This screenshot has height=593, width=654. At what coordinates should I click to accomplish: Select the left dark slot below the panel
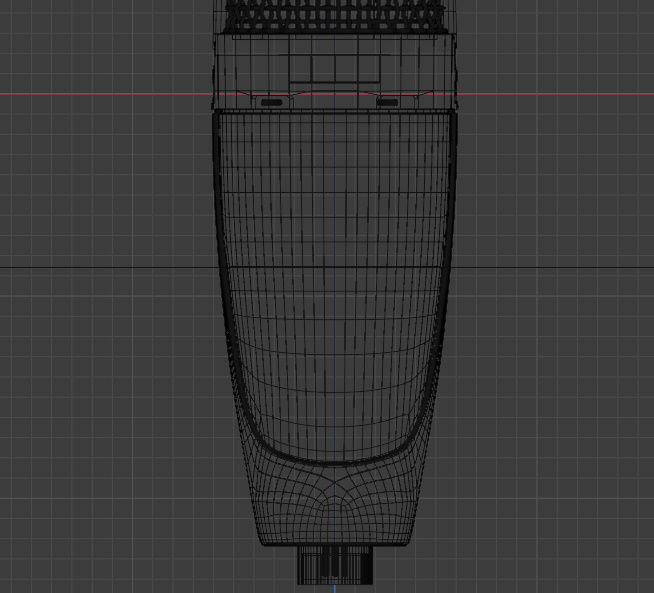[272, 102]
